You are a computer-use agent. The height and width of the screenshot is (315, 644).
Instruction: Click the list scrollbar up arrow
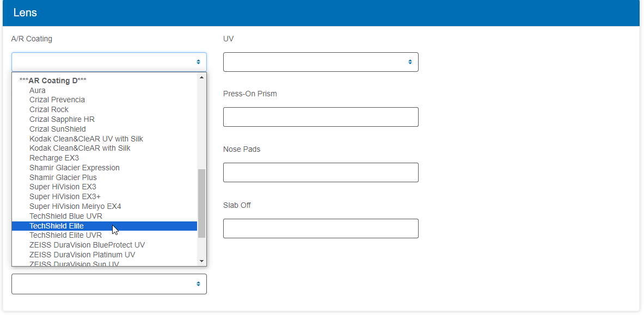[201, 77]
